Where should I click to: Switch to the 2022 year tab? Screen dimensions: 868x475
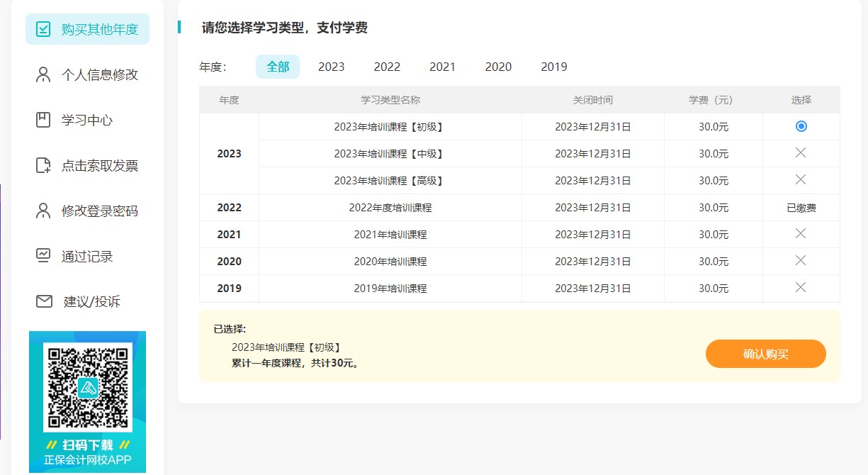click(x=387, y=66)
